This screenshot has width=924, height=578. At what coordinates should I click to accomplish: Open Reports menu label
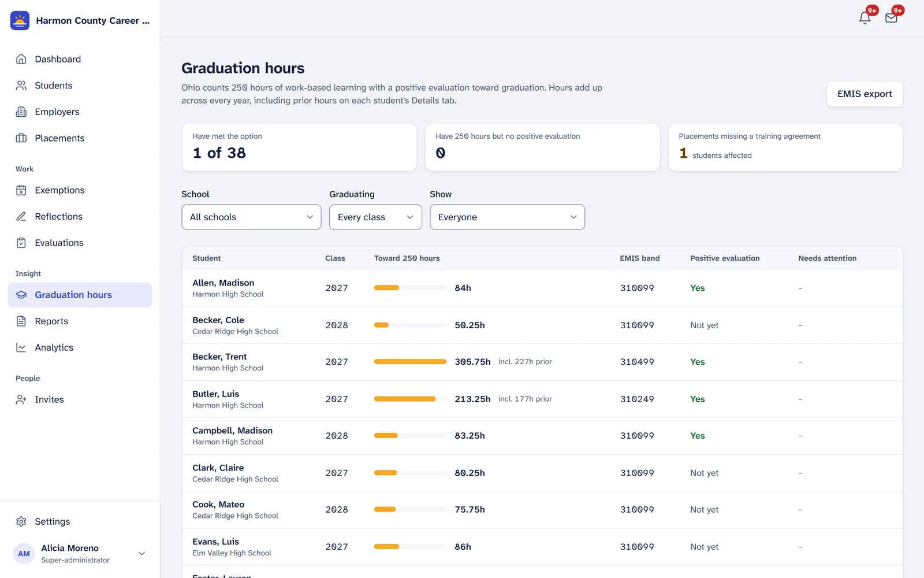coord(51,321)
